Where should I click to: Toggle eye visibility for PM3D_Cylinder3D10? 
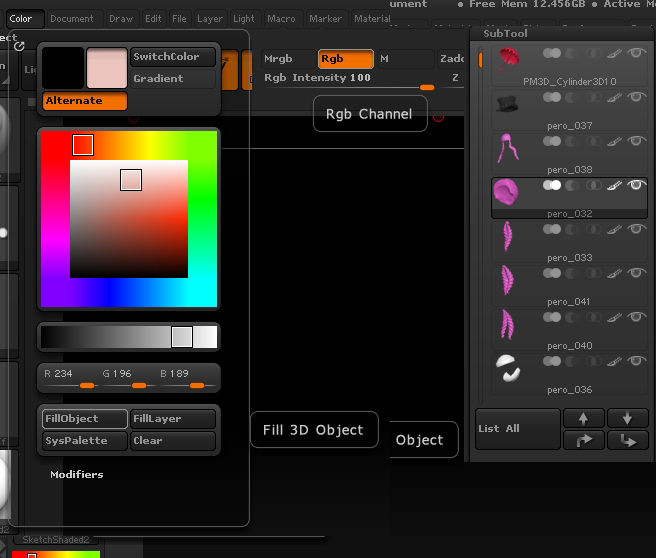tap(636, 53)
